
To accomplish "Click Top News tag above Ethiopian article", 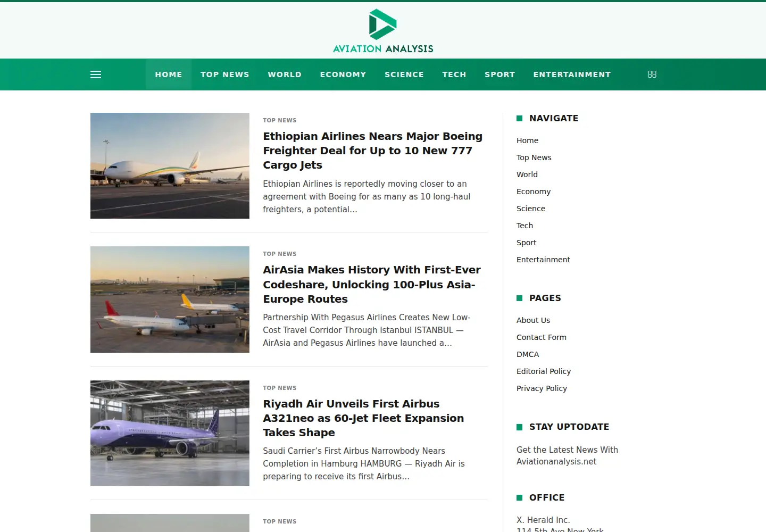I will 280,120.
